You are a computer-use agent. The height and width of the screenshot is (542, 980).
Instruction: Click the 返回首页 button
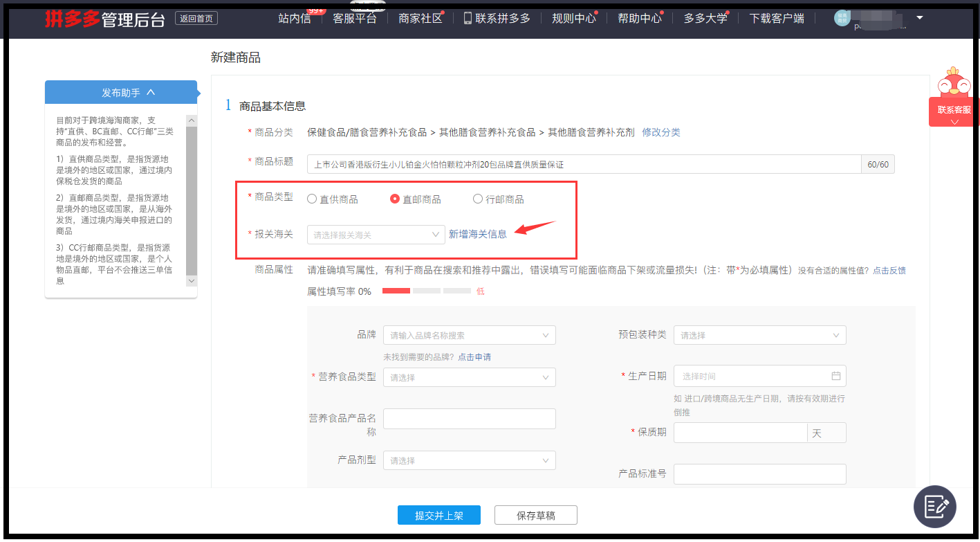coord(196,19)
